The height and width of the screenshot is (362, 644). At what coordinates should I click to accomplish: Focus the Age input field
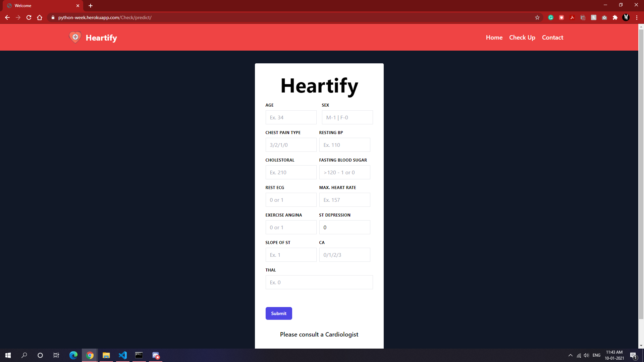tap(291, 118)
